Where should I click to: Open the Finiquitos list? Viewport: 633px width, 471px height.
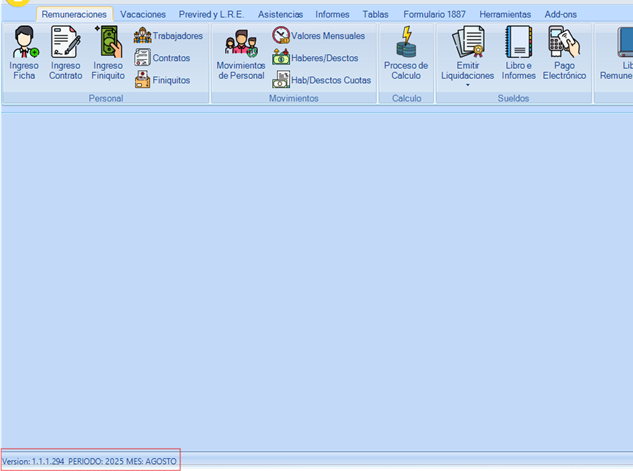coord(161,80)
